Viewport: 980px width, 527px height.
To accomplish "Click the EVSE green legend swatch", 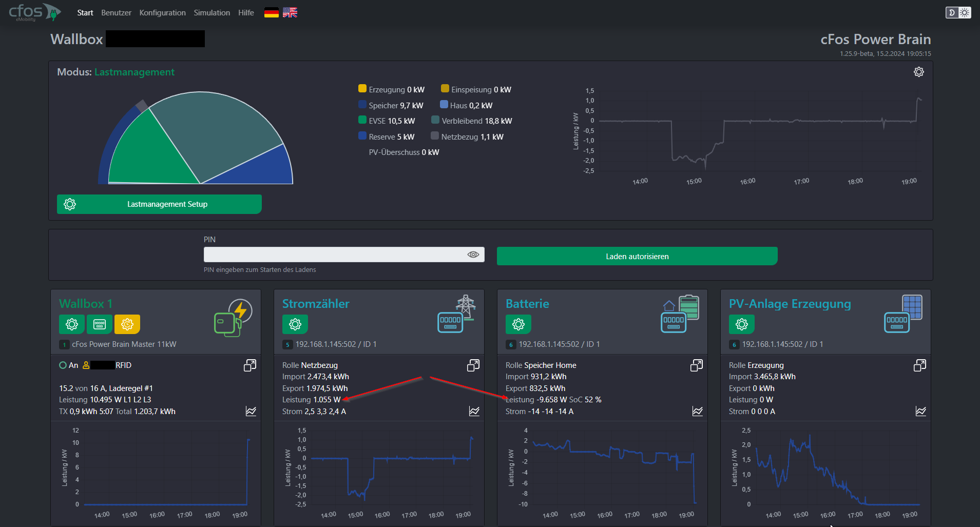I will click(362, 120).
